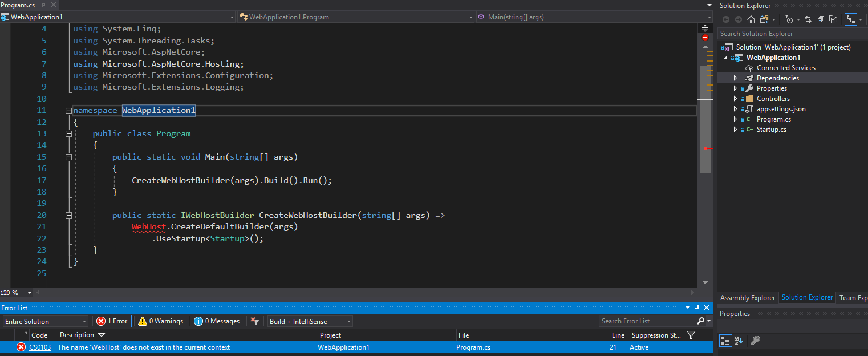Toggle the Error List clear filters button
The image size is (868, 356).
click(255, 321)
